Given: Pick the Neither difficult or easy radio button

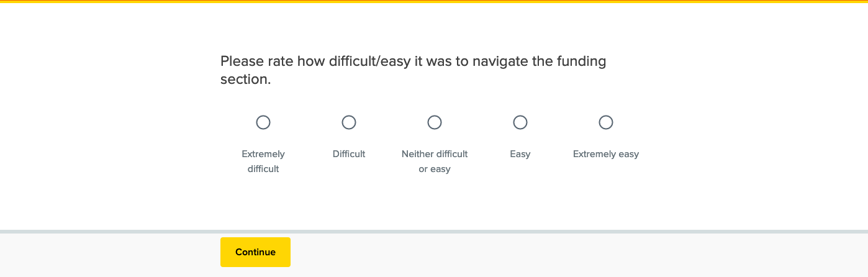Looking at the screenshot, I should (435, 122).
